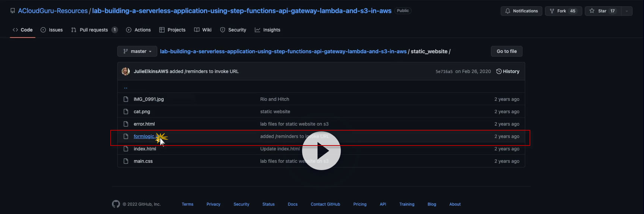
Task: Navigate to parent directory with two dots
Action: click(x=126, y=88)
